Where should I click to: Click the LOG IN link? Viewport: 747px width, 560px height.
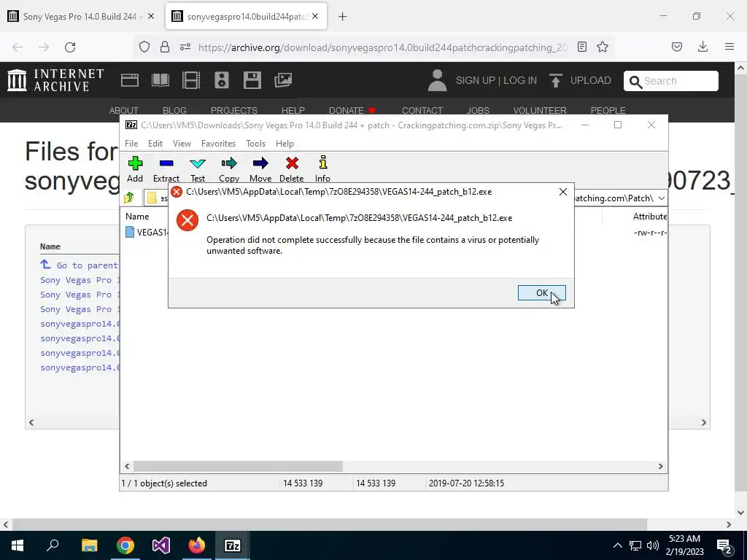click(519, 80)
